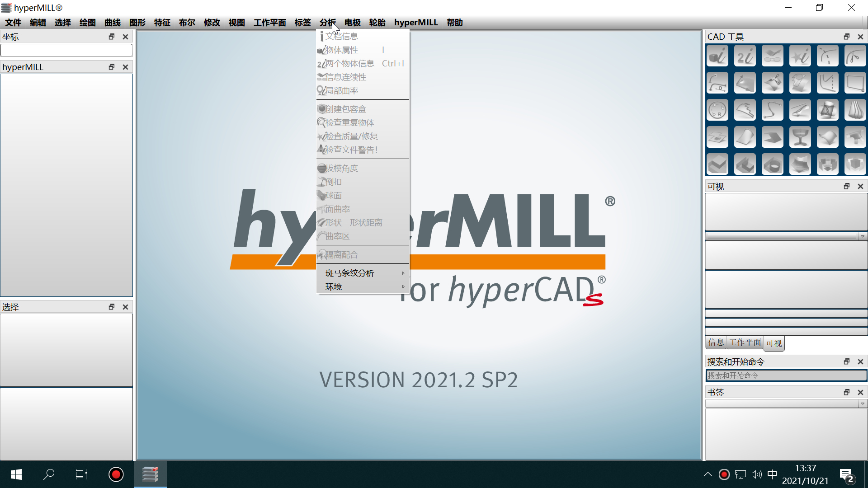868x488 pixels.
Task: Open the 工作平面 menu
Action: click(270, 23)
